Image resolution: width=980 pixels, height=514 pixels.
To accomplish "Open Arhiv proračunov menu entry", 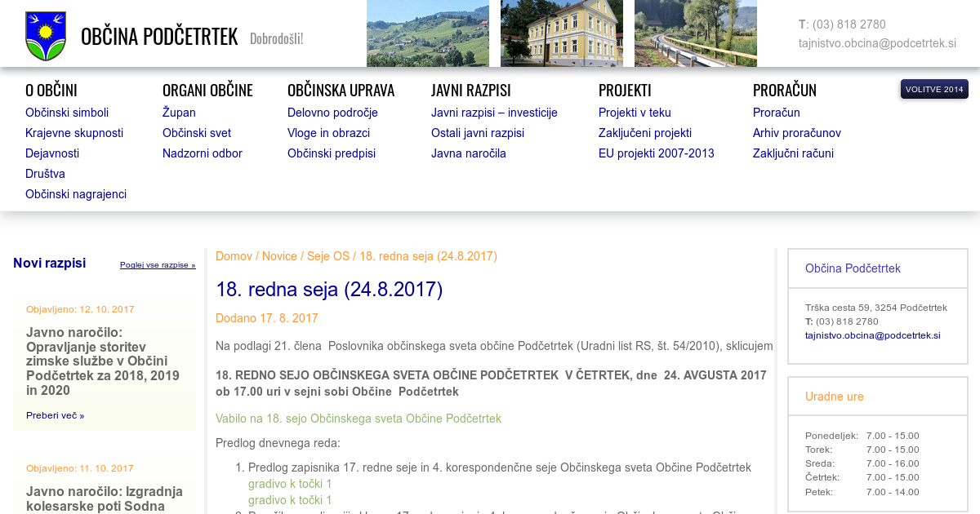I will [x=796, y=133].
